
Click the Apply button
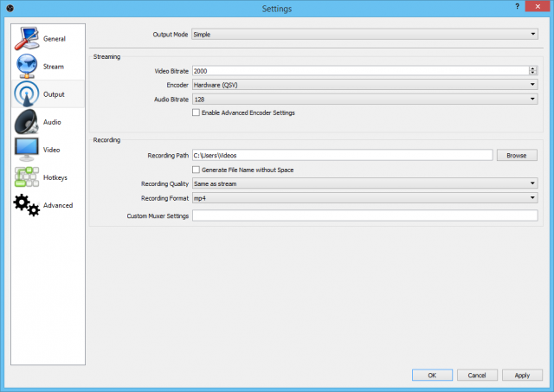522,376
